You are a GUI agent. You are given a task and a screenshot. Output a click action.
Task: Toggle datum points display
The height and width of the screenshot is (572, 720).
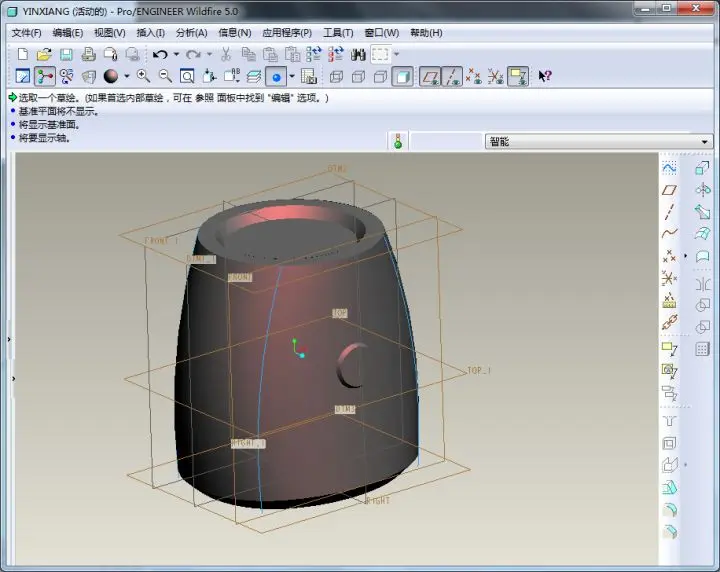(473, 76)
